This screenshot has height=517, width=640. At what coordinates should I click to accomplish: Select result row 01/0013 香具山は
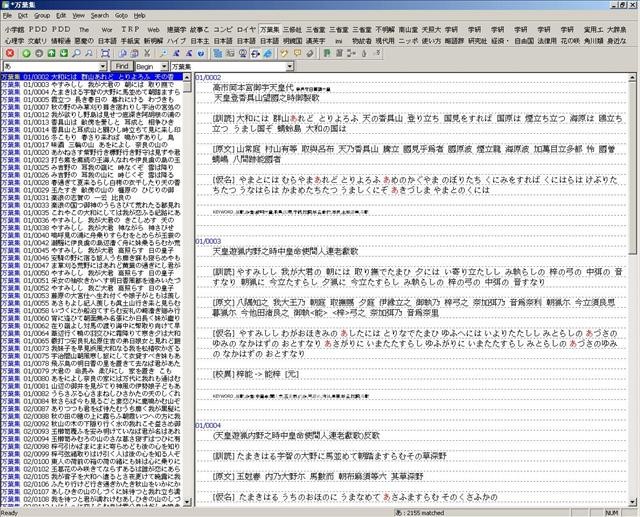[x=91, y=122]
